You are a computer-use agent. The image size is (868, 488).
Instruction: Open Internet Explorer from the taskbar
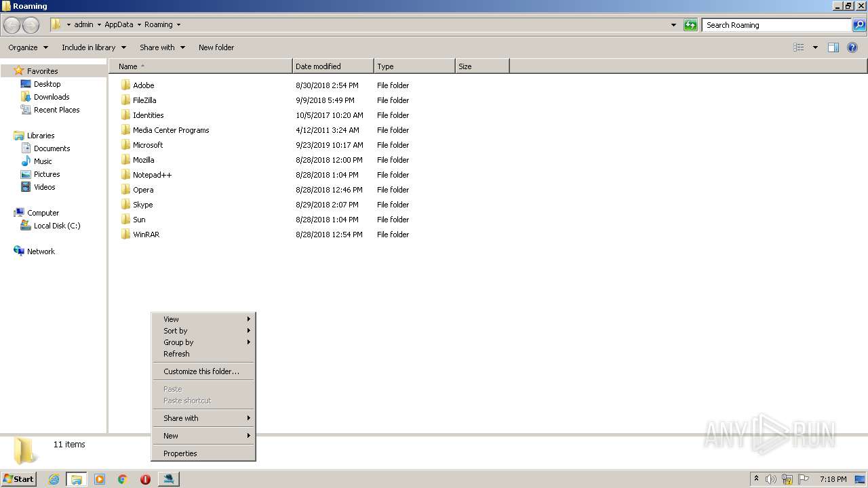tap(54, 479)
